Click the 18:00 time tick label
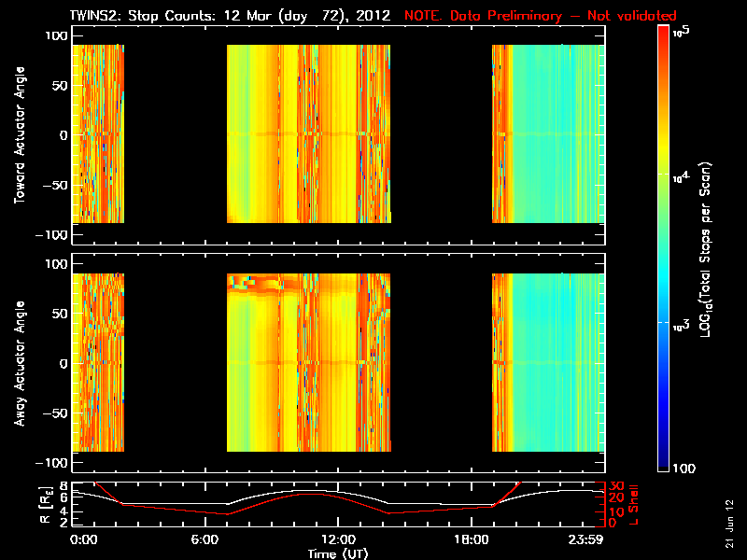This screenshot has height=560, width=747. (x=465, y=540)
